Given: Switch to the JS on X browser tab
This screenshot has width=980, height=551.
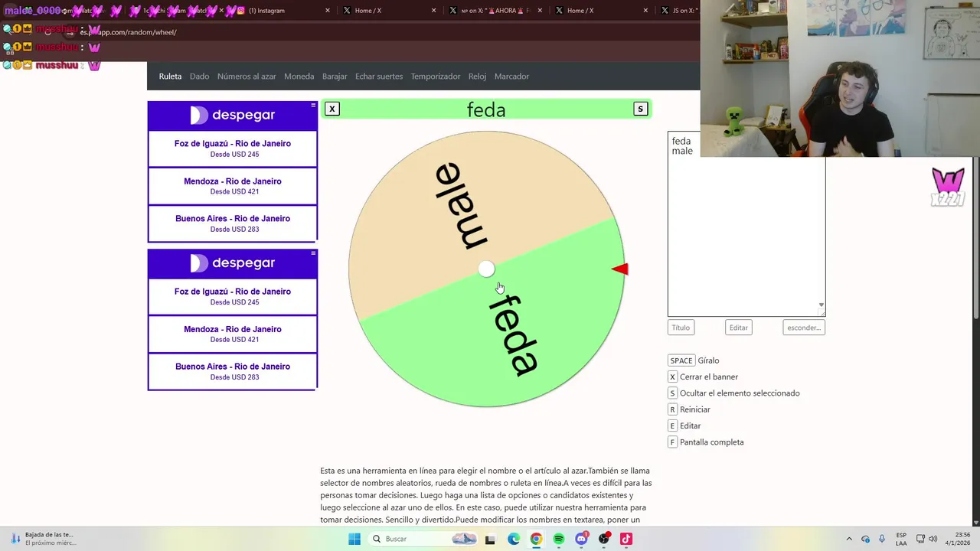Looking at the screenshot, I should coord(678,11).
